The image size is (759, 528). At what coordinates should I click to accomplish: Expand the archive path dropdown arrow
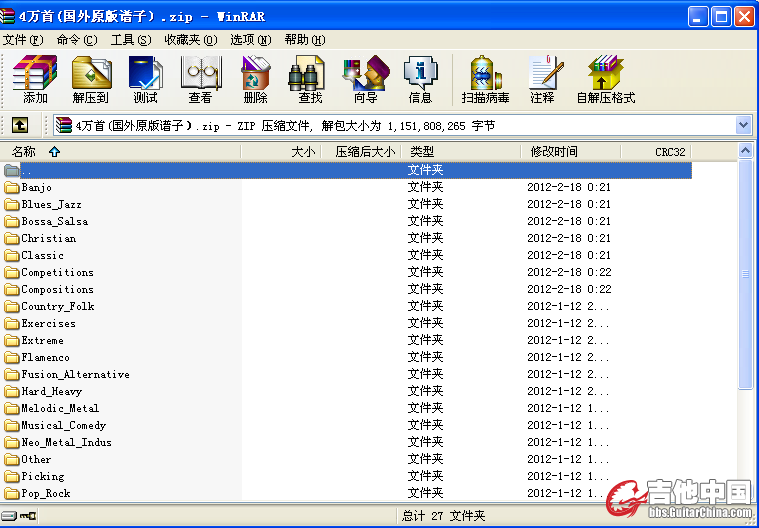click(x=744, y=125)
